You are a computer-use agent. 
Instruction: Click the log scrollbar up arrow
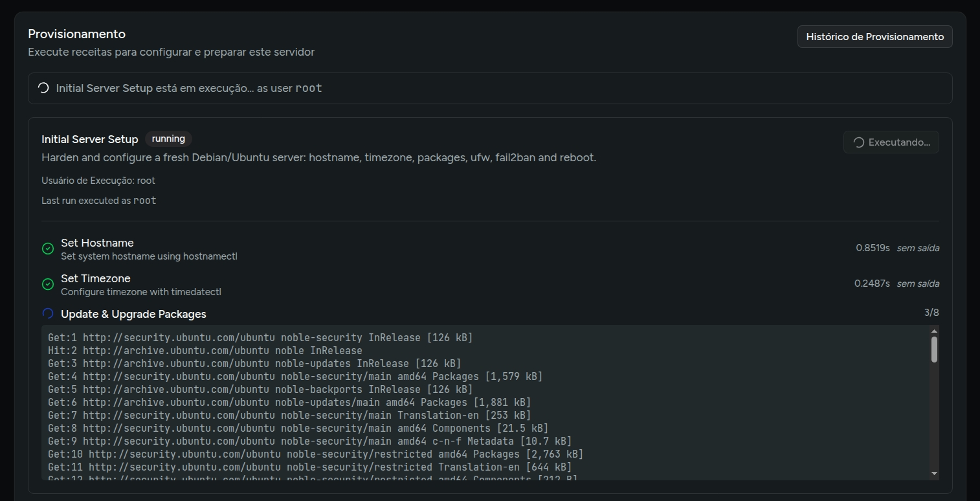coord(934,331)
